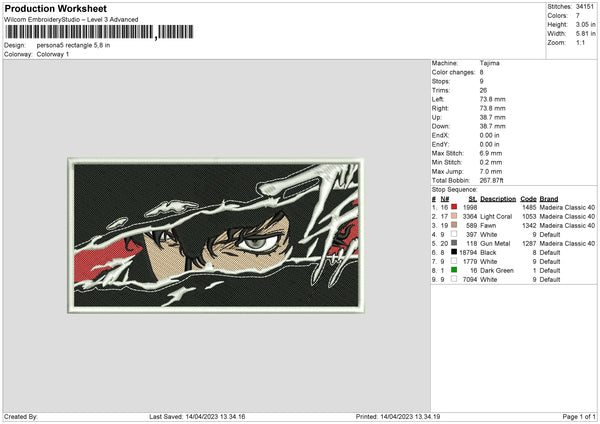Viewport: 600px width, 424px height.
Task: Select the Wilcom EmbroideryStudio Level 3 Advanced text
Action: click(71, 20)
